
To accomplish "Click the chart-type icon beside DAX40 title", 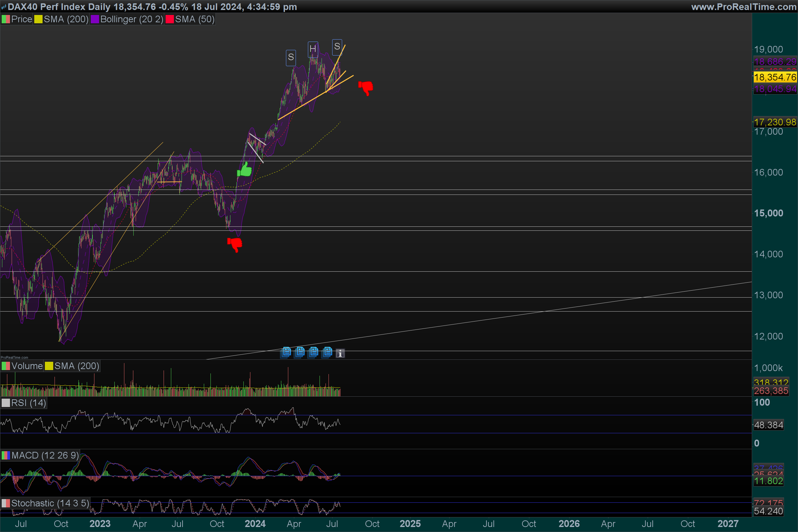I will [x=4, y=7].
